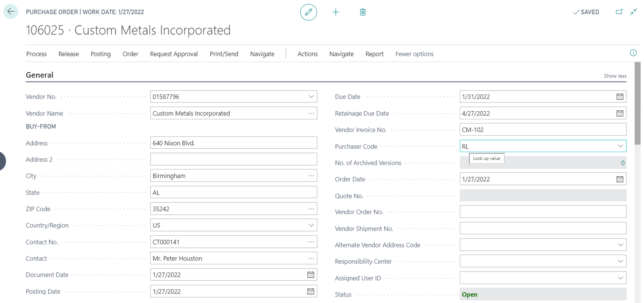The image size is (644, 303).
Task: Click the Vendor Order No. input field
Action: click(x=543, y=212)
